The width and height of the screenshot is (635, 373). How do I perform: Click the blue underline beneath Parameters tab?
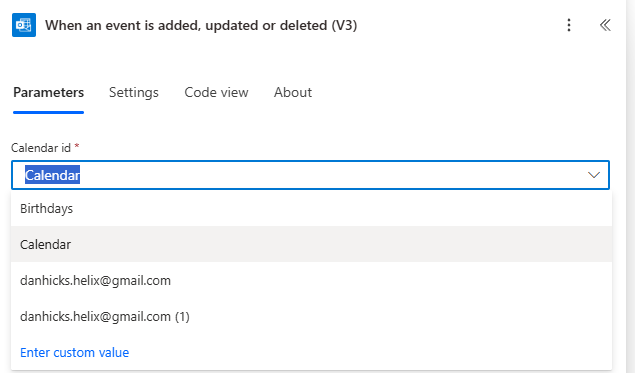pos(49,112)
